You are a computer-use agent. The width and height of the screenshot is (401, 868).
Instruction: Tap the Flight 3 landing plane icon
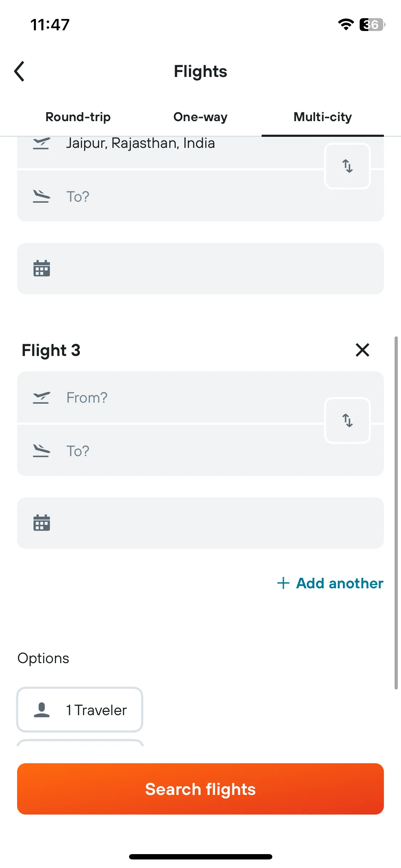coord(41,451)
